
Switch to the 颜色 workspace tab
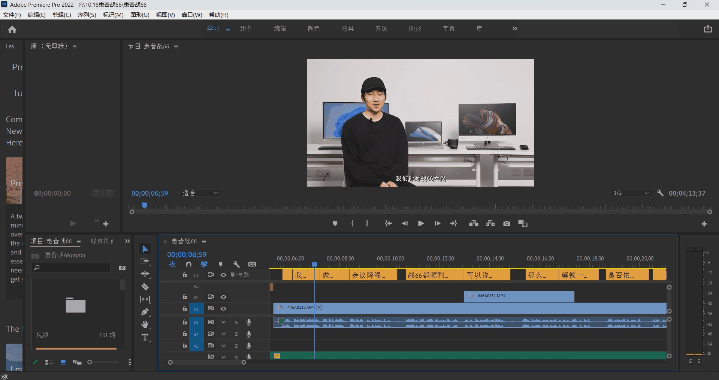tap(314, 28)
